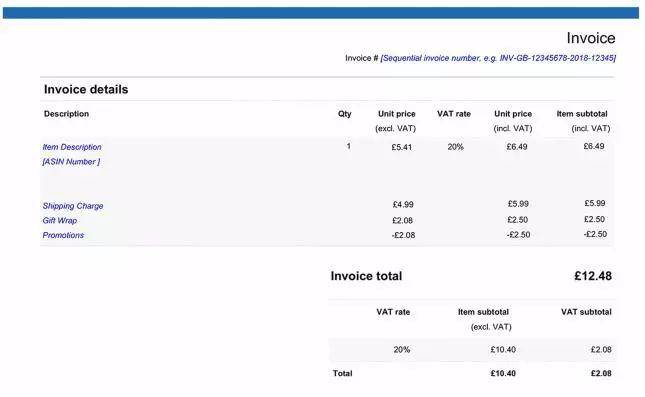The width and height of the screenshot is (645, 397).
Task: Click the 20% VAT rate in item row
Action: point(455,147)
